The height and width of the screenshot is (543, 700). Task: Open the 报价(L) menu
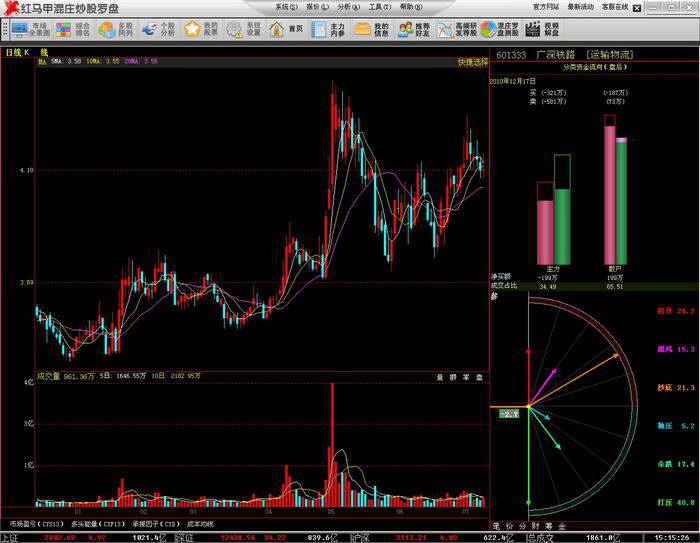tap(317, 7)
